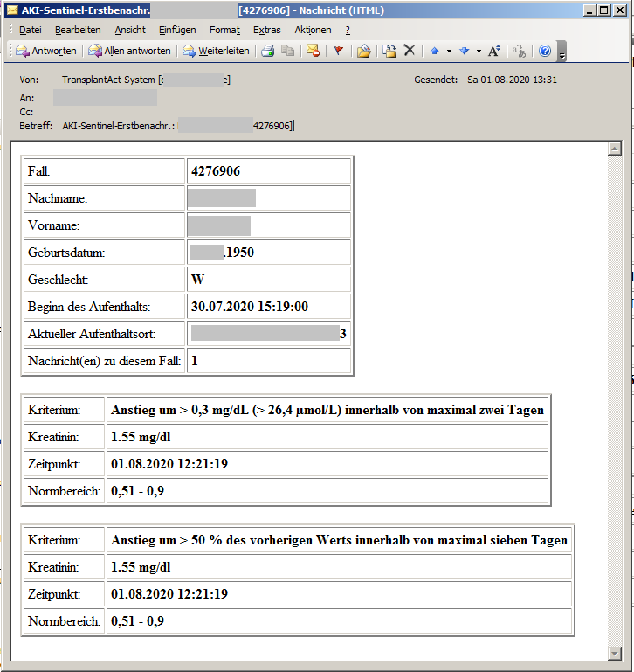Open the previous item arrow dropdown
Image resolution: width=634 pixels, height=672 pixels.
point(449,51)
